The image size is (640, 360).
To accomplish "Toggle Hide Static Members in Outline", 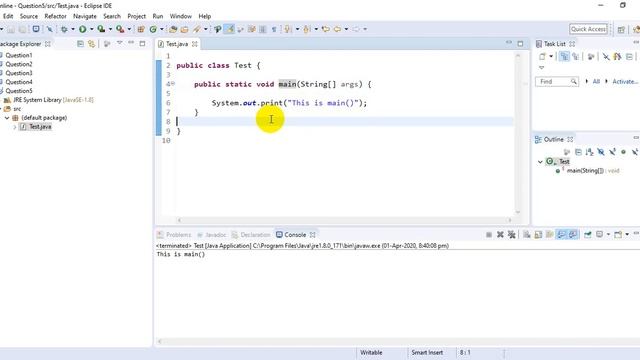I will pos(612,152).
